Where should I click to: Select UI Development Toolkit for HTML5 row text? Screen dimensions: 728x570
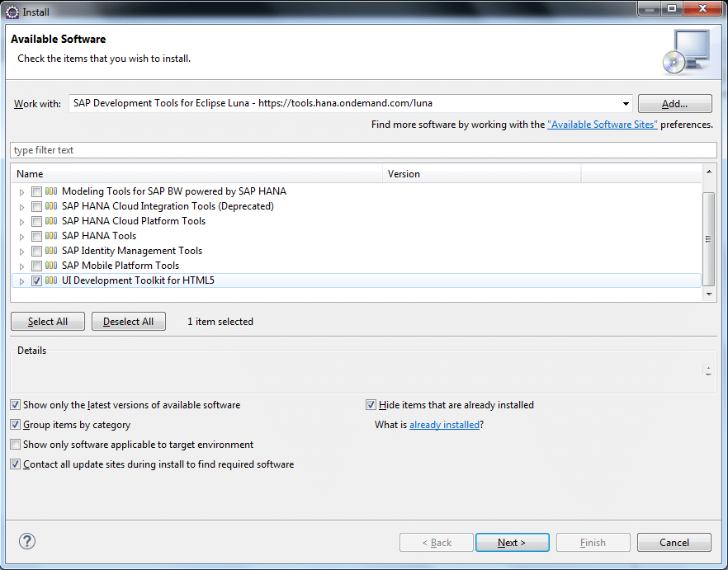[138, 280]
